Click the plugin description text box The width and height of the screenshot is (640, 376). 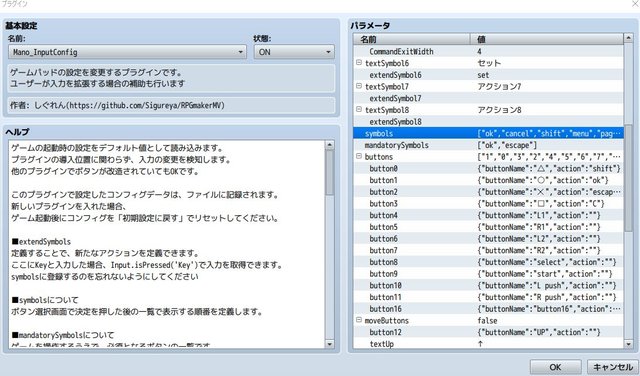tap(171, 78)
